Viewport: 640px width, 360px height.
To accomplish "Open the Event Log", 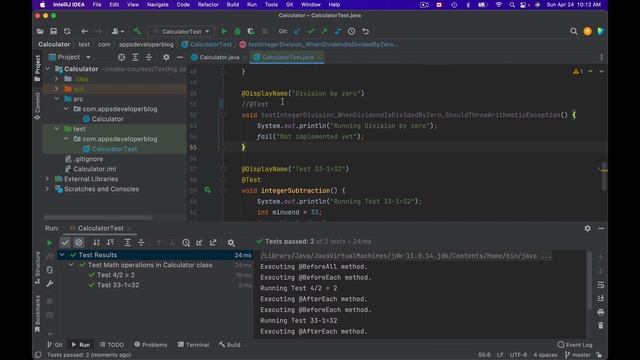I will pyautogui.click(x=575, y=345).
